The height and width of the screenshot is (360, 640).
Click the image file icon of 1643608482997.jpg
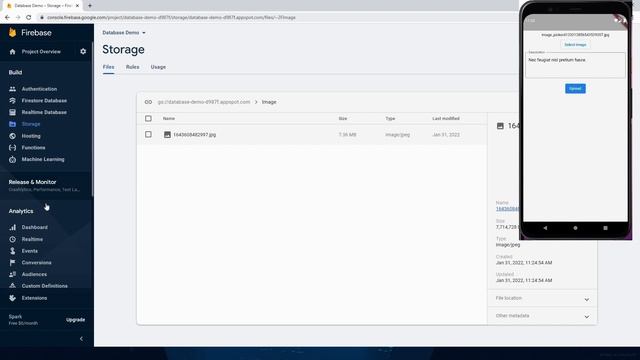coord(167,134)
